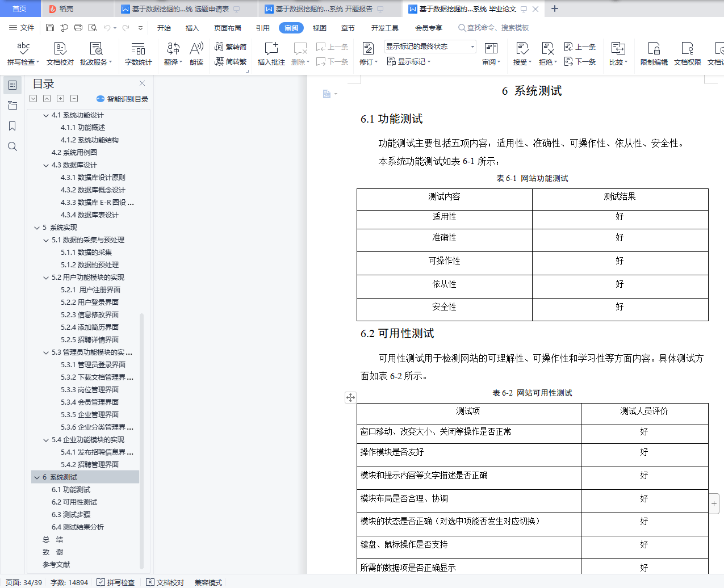Toggle 拼写检查 in the status bar
This screenshot has height=588, width=724.
(x=116, y=582)
